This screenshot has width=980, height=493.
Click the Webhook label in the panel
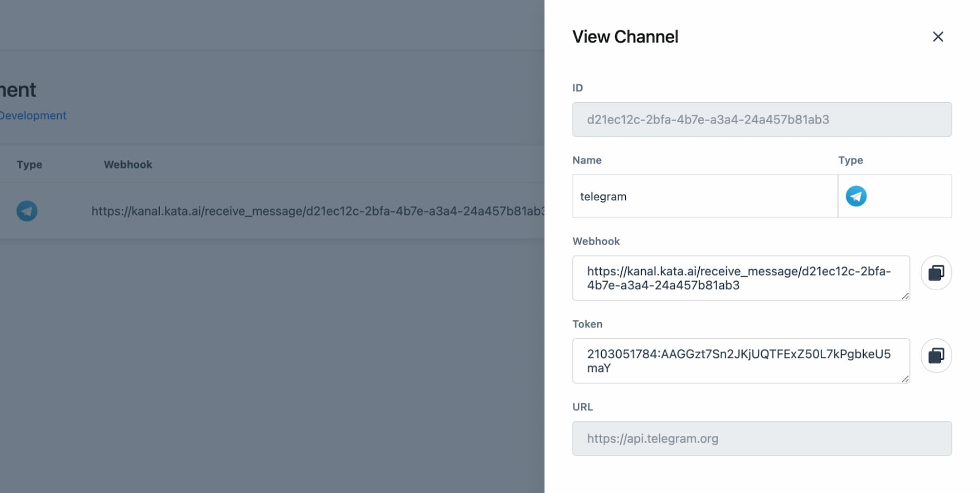coord(596,241)
